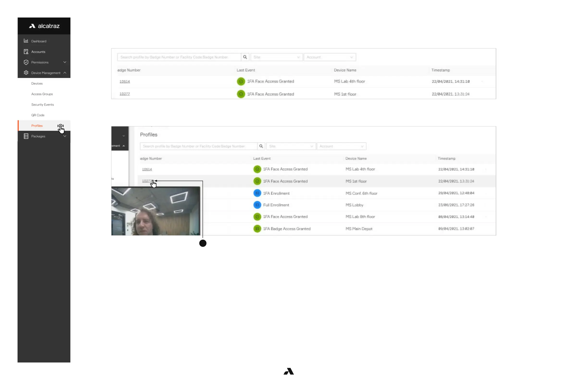588x380 pixels.
Task: Click the Device Management gear icon
Action: 26,73
